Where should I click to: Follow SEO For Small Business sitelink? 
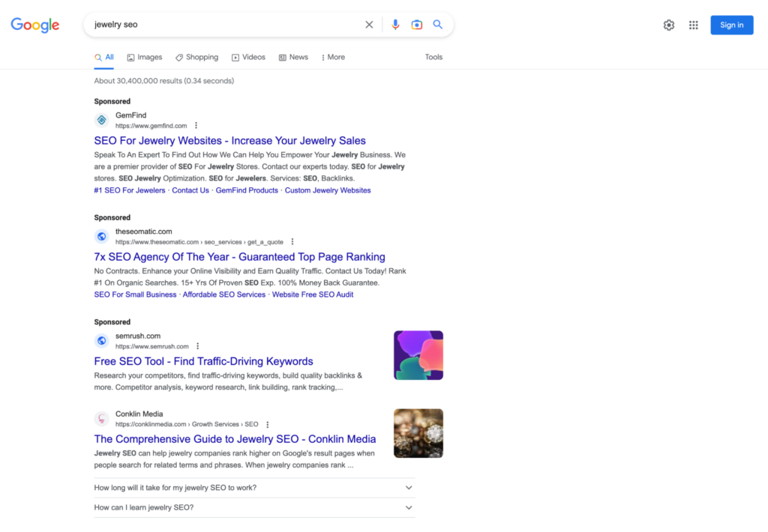135,294
